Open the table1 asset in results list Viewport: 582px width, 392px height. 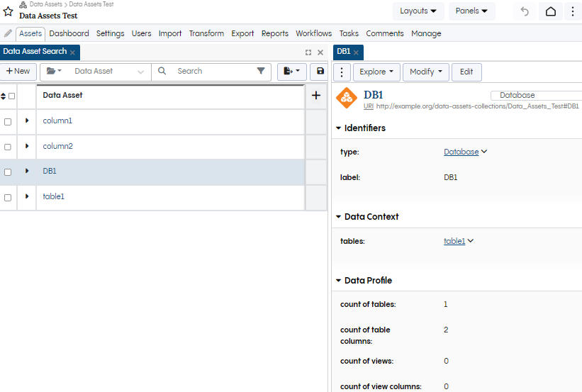(53, 196)
